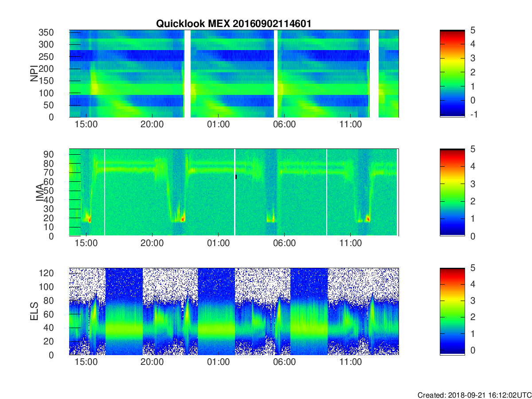The image size is (532, 399).
Task: Click the small black marker in IMA panel
Action: (236, 177)
